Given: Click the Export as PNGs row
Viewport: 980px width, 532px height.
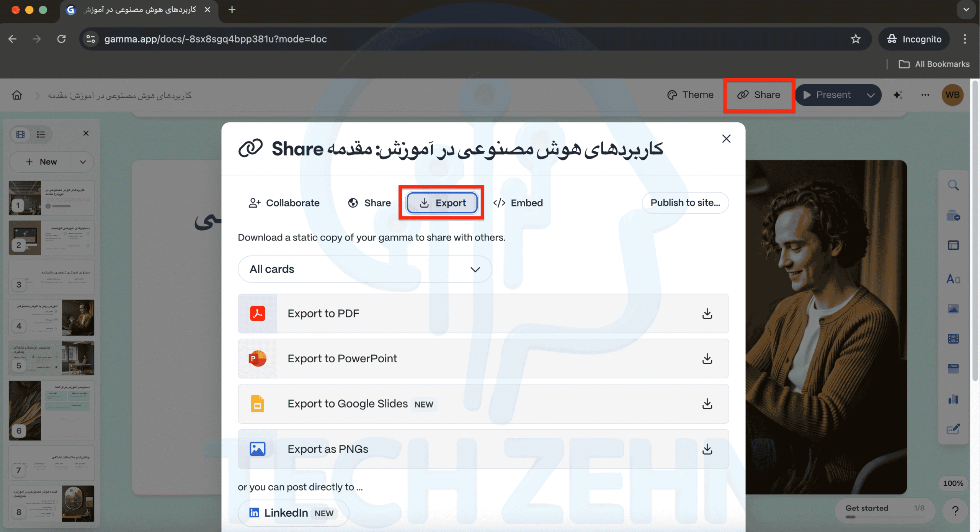Looking at the screenshot, I should coord(483,449).
